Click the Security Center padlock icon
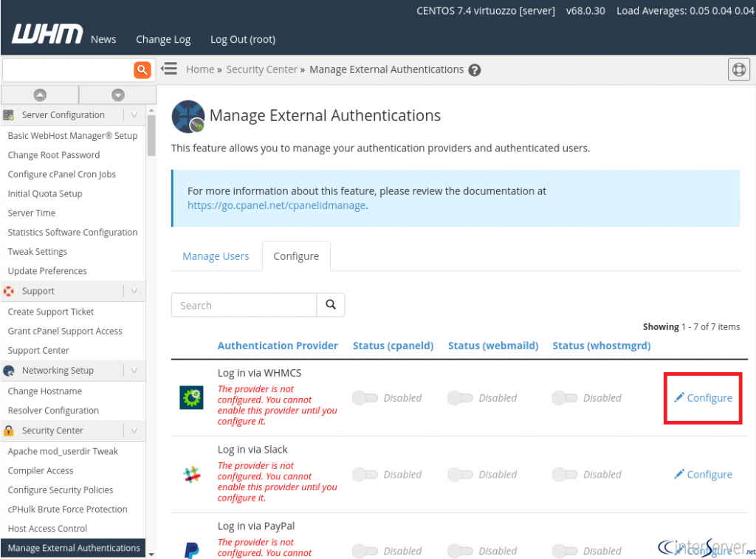Screen dimensions: 756x559 point(9,431)
